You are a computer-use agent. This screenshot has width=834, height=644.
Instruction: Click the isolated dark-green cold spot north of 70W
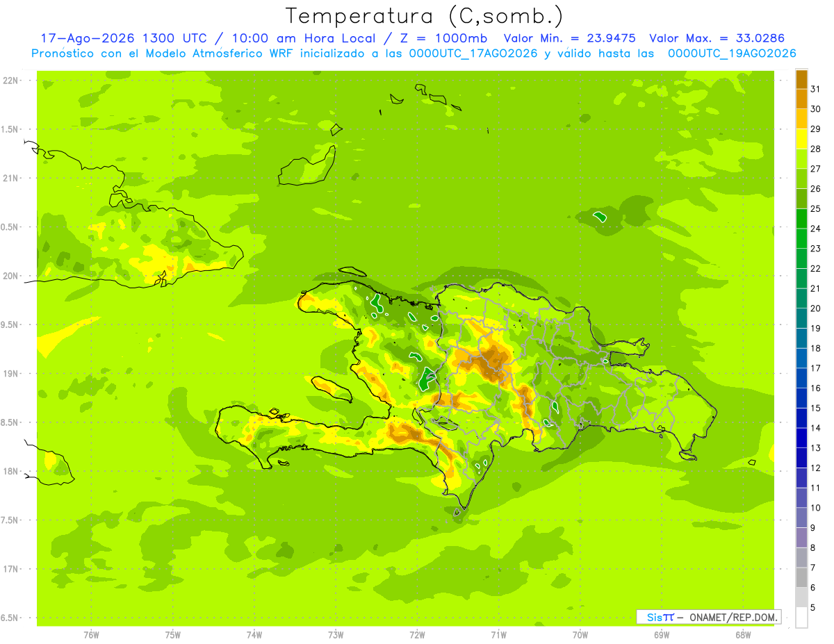tap(600, 217)
